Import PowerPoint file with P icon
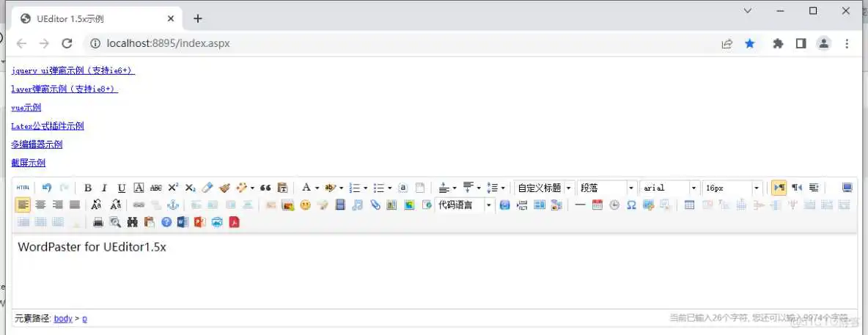Viewport: 868px width, 335px height. [200, 222]
